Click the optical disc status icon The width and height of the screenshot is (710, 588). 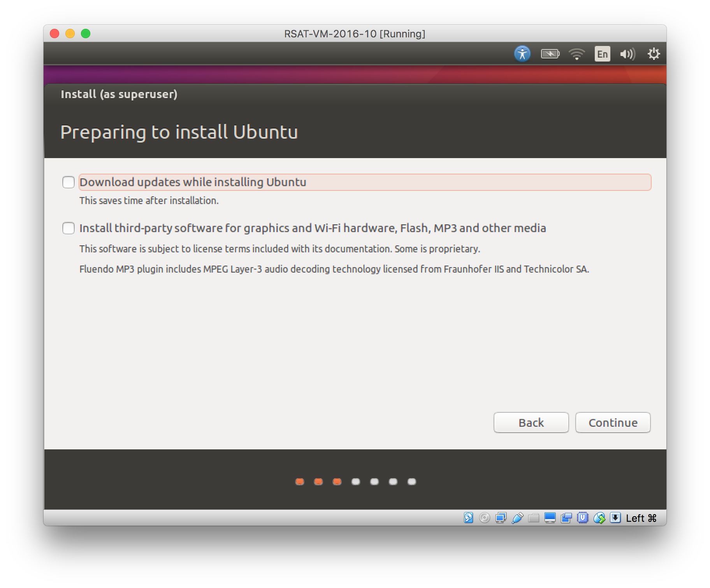point(485,518)
